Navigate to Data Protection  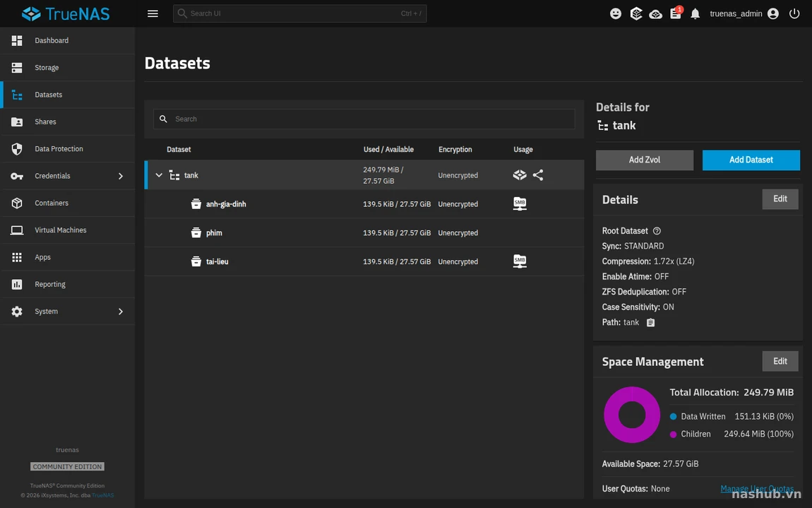(68, 149)
